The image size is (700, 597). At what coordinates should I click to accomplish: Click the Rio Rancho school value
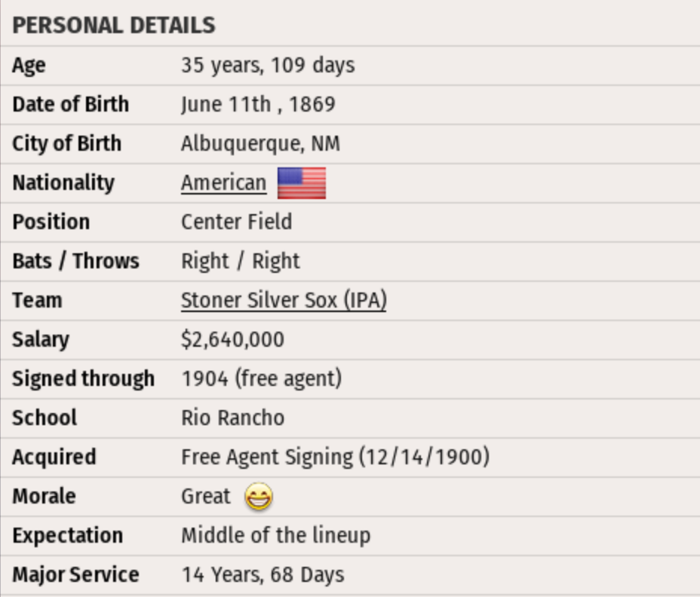pos(232,418)
